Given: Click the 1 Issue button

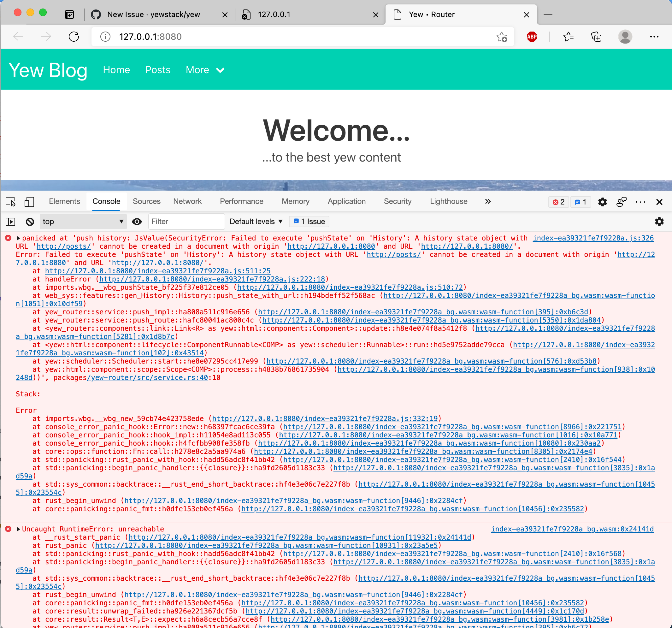Looking at the screenshot, I should pyautogui.click(x=309, y=222).
